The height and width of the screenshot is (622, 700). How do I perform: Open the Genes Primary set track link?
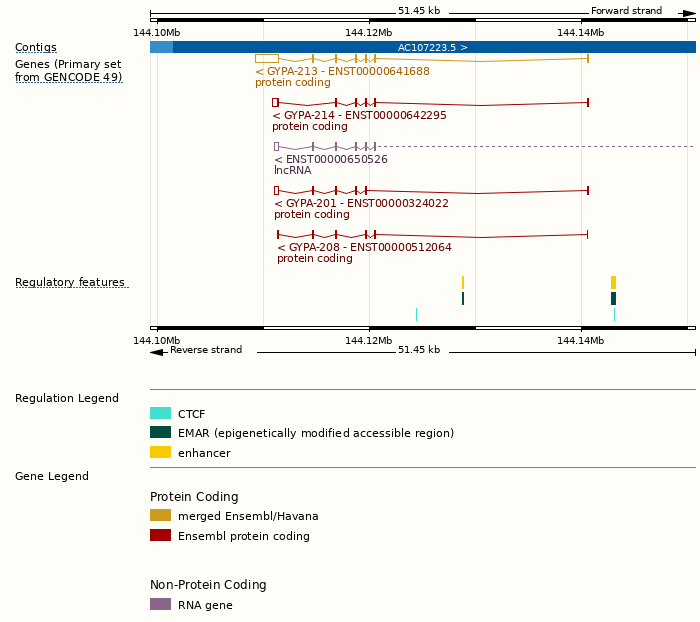tap(68, 70)
